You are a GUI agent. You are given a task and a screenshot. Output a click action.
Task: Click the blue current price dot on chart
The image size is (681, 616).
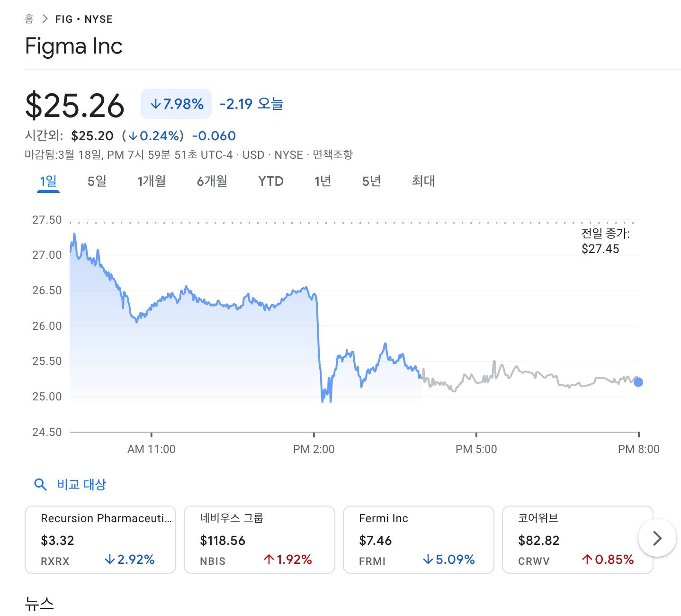(638, 382)
